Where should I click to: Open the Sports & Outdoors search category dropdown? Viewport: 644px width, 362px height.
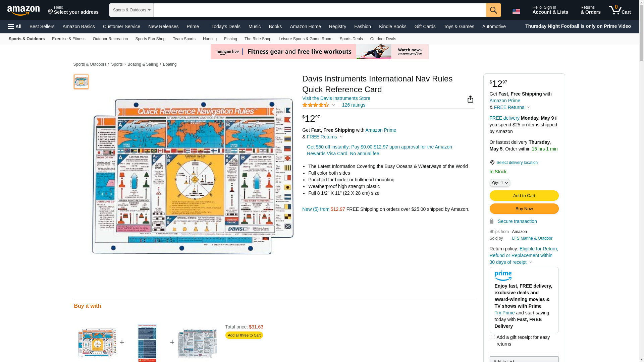tap(131, 10)
